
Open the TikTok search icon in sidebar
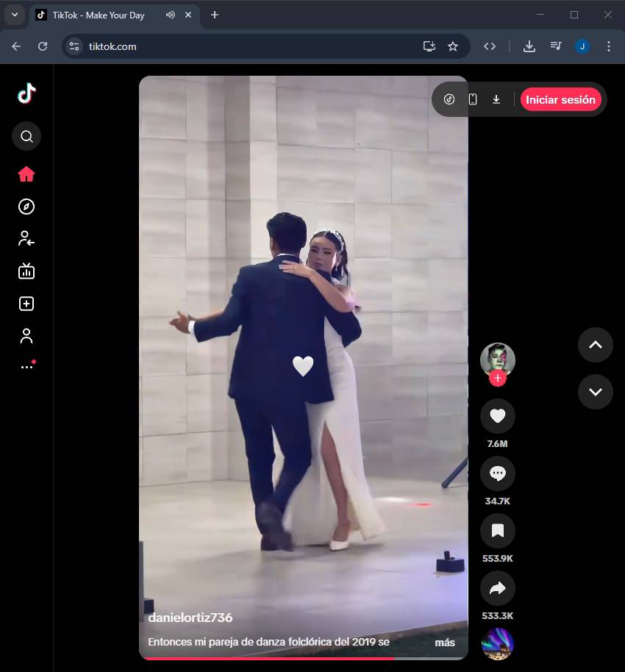26,136
